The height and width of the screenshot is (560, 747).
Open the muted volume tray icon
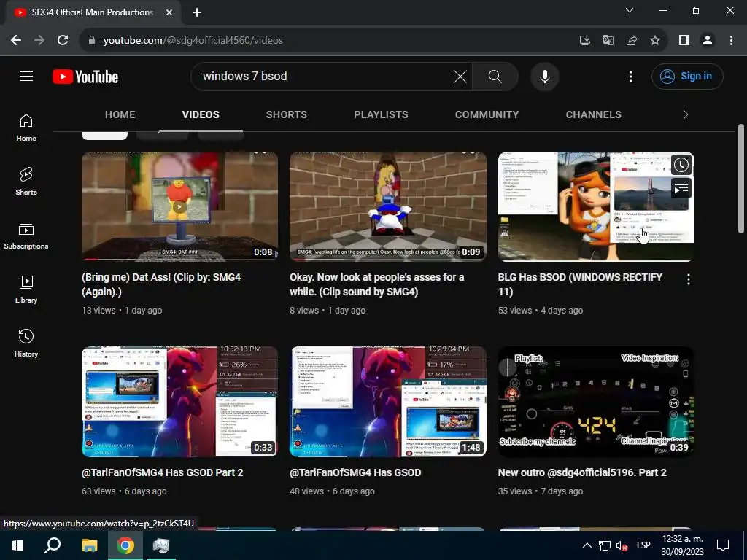622,545
